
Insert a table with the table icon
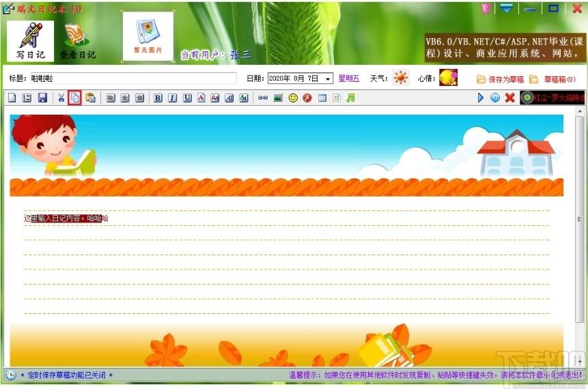click(x=322, y=98)
